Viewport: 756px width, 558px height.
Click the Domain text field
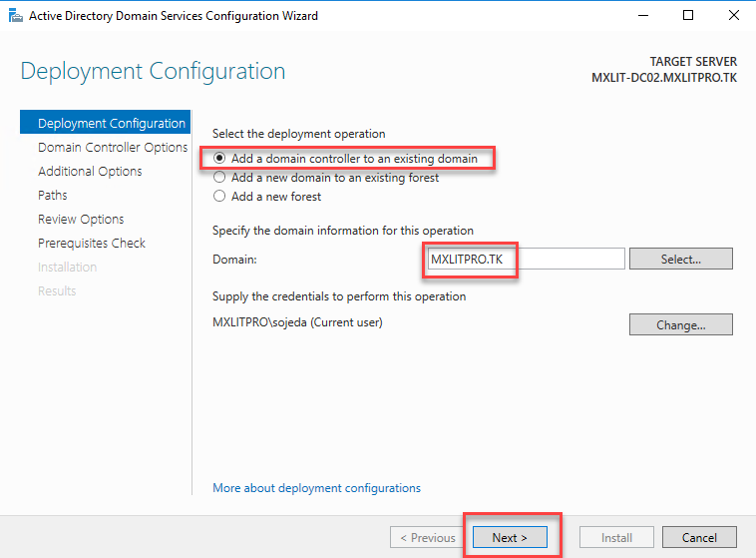525,259
